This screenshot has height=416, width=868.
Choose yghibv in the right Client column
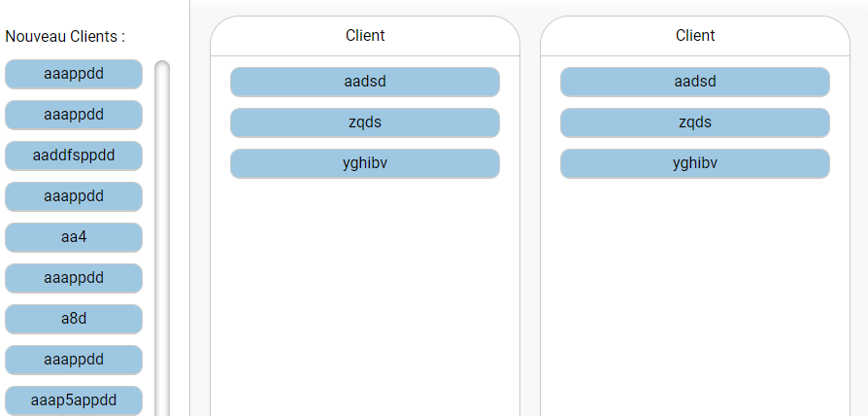pyautogui.click(x=695, y=163)
